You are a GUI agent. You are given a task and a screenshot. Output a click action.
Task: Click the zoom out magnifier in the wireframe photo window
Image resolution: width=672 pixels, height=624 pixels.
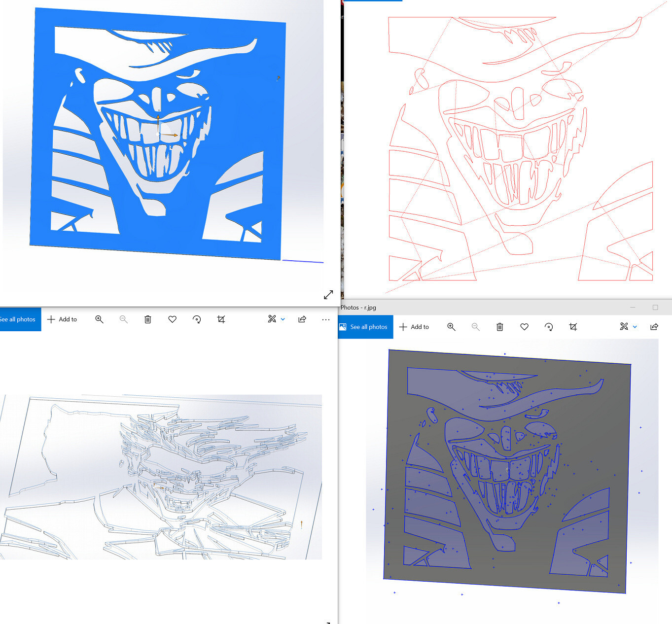click(123, 319)
